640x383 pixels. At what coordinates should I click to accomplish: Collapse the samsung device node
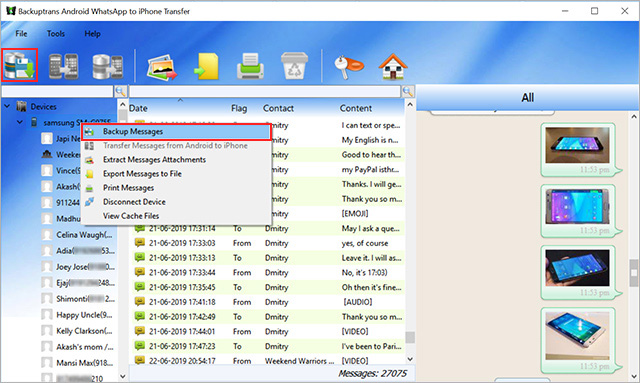click(x=20, y=122)
